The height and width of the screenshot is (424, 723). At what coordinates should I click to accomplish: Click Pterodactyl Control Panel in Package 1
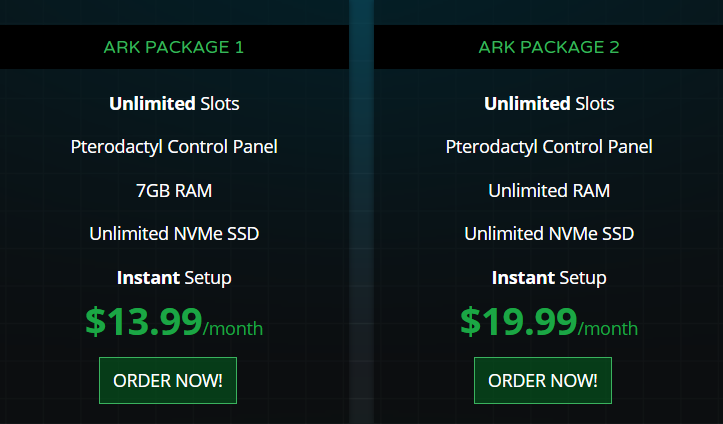(x=174, y=147)
